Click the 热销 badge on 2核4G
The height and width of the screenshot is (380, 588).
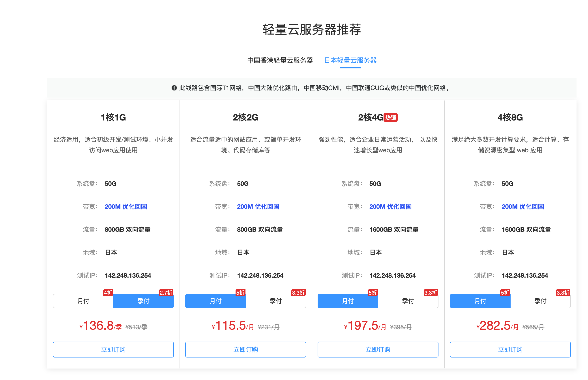[x=391, y=117]
